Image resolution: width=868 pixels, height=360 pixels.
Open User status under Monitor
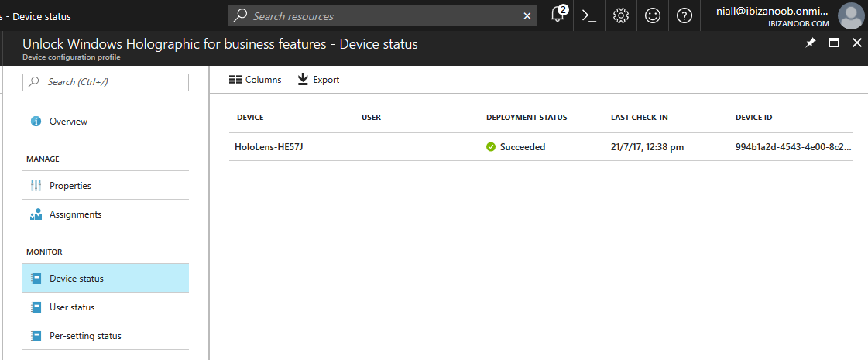click(106, 307)
